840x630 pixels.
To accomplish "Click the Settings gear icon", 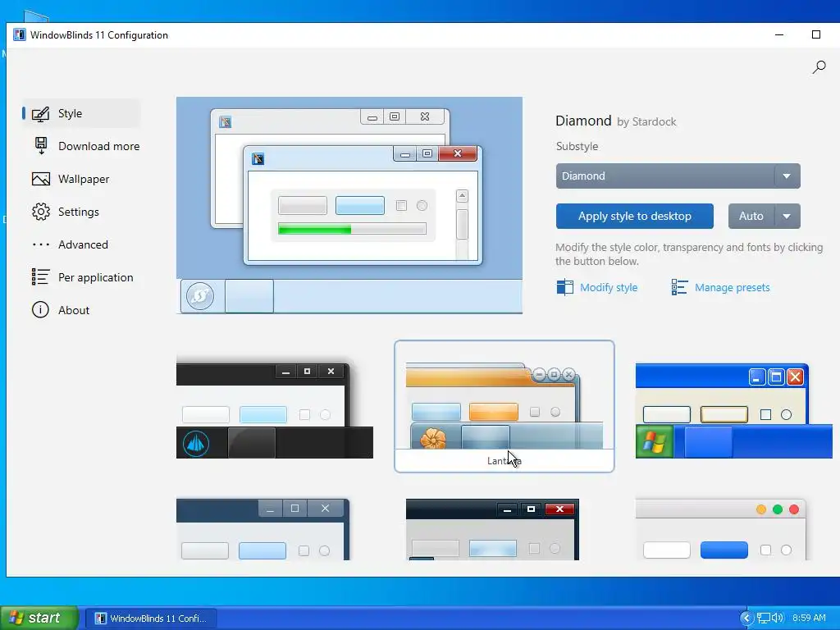I will click(x=41, y=212).
